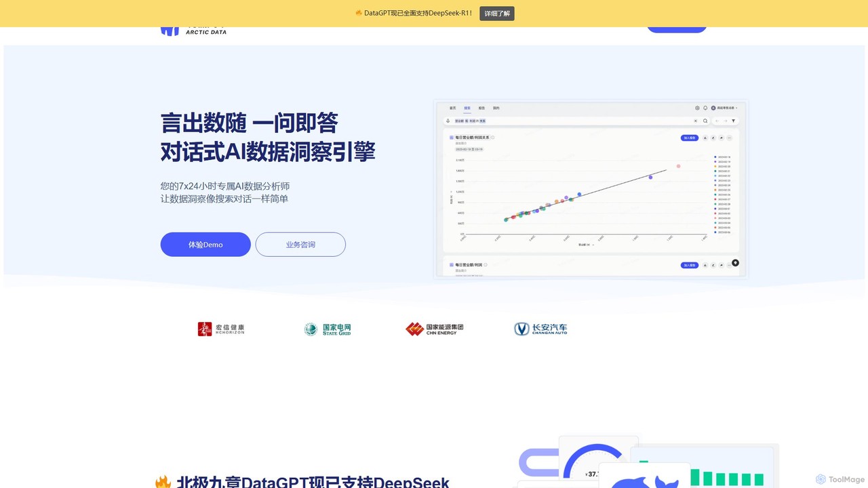Clear the search query with the X icon

coord(696,121)
